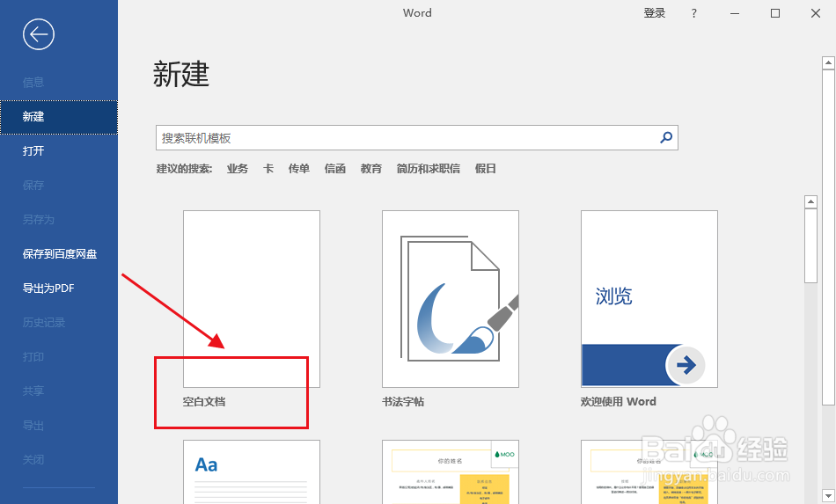Select 新建 in the sidebar

coord(59,117)
